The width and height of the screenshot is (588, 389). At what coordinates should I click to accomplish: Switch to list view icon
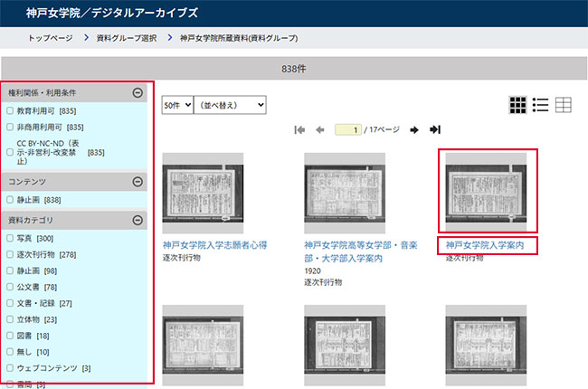pos(540,105)
